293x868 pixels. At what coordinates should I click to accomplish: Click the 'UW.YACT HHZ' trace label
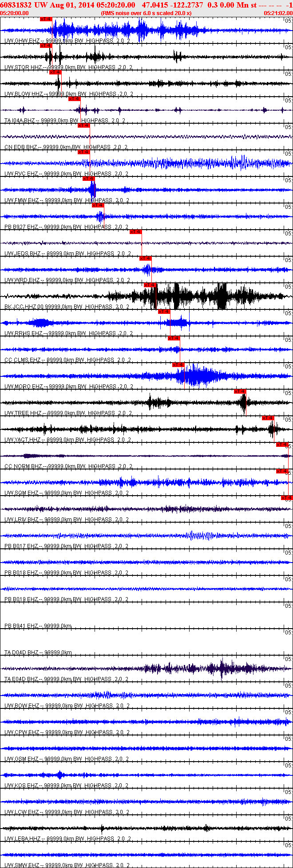point(23,440)
